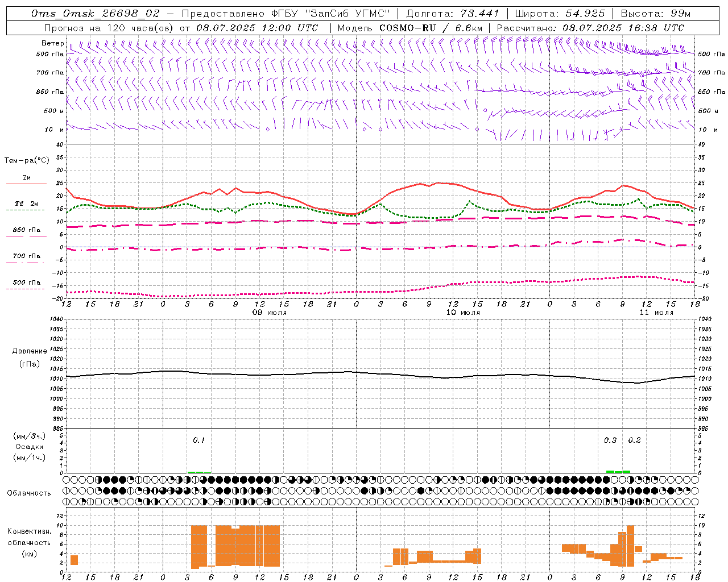
Task: Click the 10 июля date label
Action: (x=463, y=313)
